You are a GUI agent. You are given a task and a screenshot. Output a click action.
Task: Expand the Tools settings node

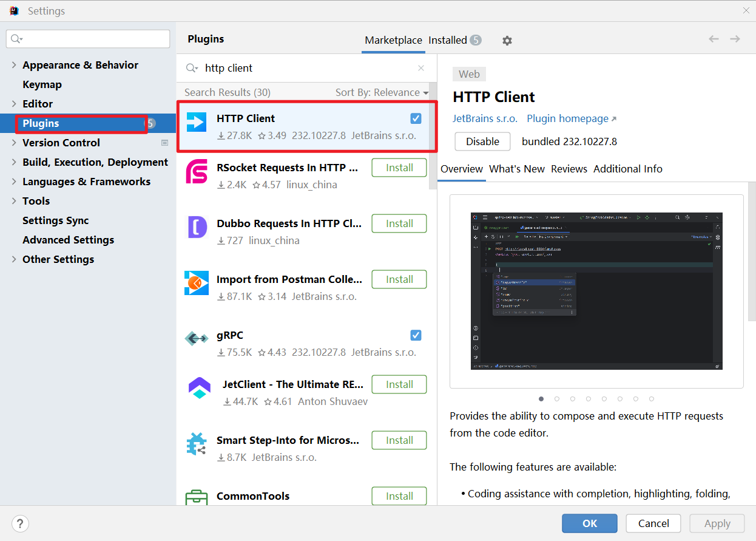click(x=14, y=201)
